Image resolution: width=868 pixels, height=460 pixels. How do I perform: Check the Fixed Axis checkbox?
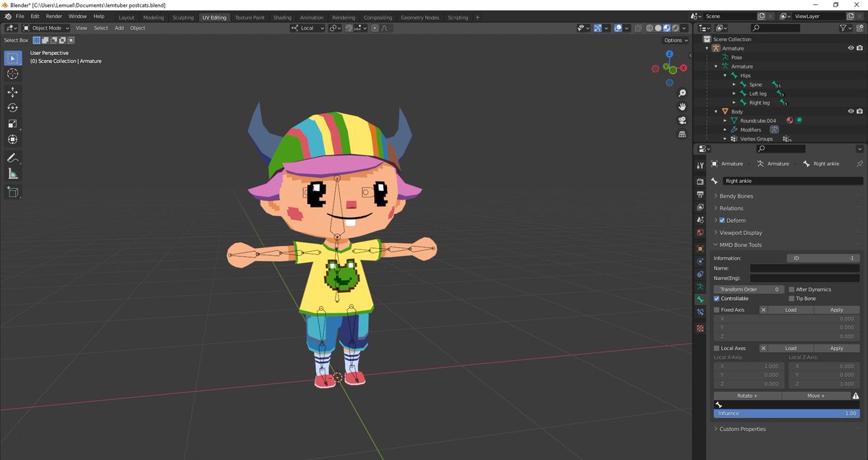coord(717,310)
